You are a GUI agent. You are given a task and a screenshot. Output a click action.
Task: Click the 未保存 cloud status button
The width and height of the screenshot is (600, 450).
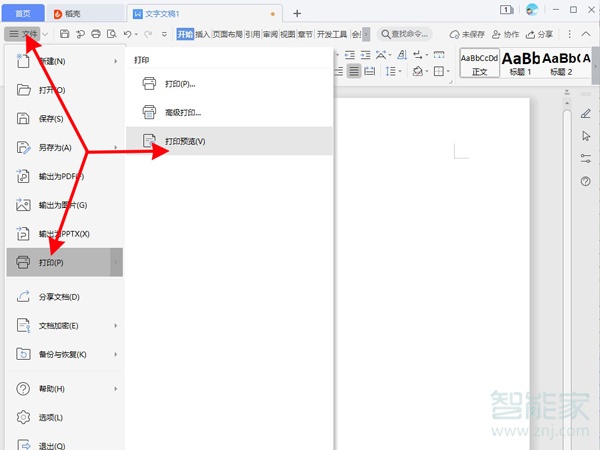click(x=467, y=34)
